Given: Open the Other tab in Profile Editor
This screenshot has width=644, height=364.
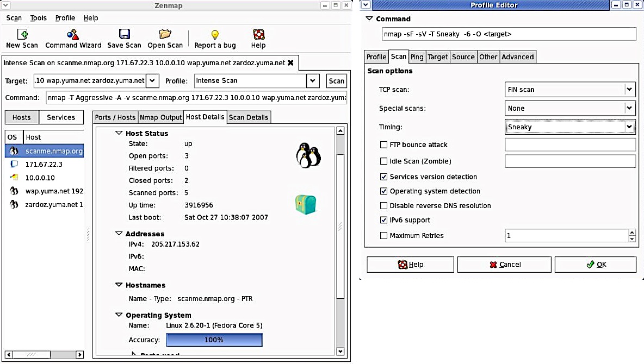Looking at the screenshot, I should coord(488,57).
